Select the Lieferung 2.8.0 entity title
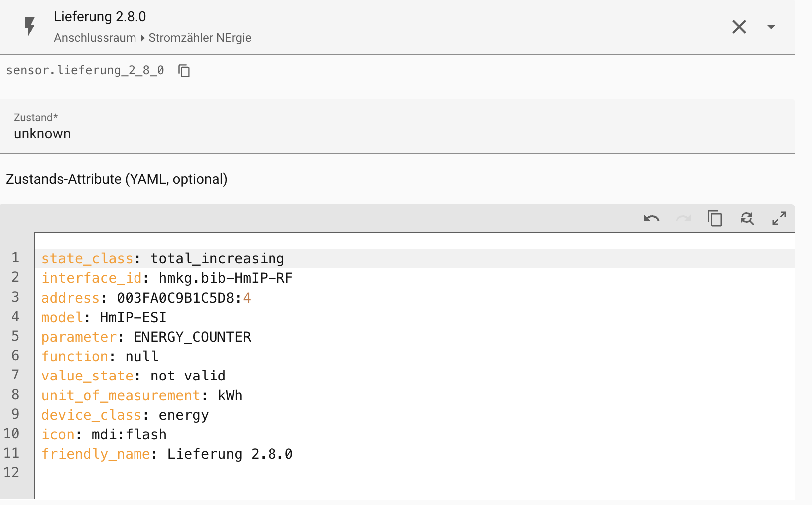 click(100, 17)
